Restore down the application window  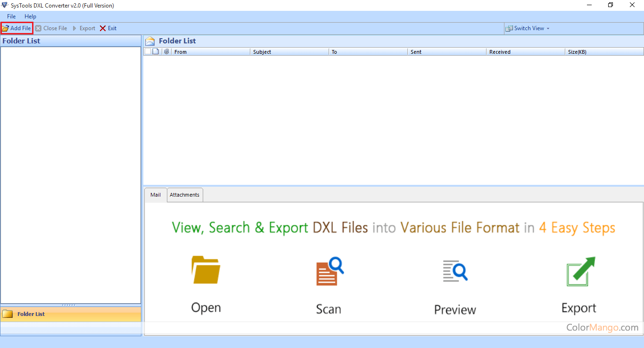click(611, 5)
